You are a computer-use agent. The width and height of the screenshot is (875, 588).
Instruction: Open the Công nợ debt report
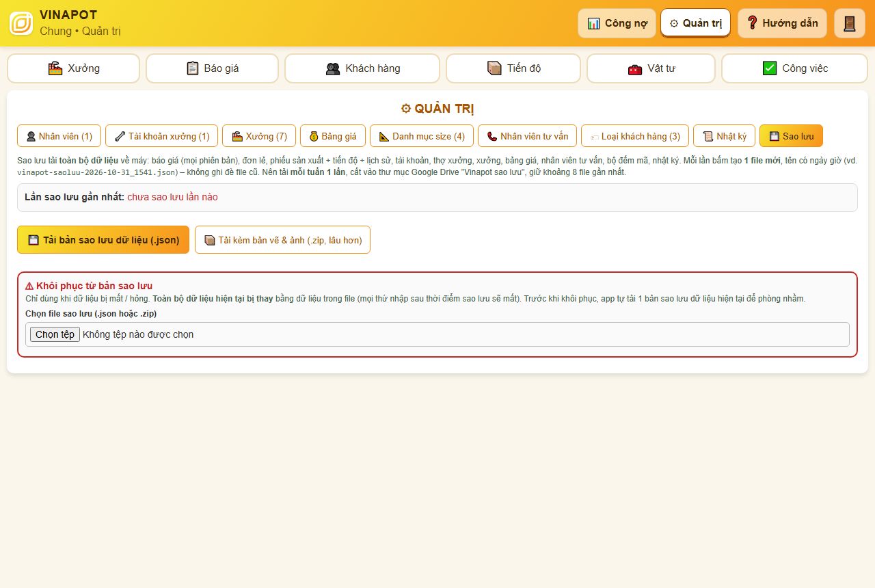pos(617,23)
